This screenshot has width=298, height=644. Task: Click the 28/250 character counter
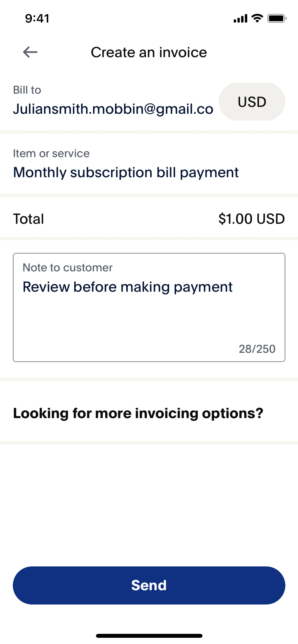(x=257, y=349)
